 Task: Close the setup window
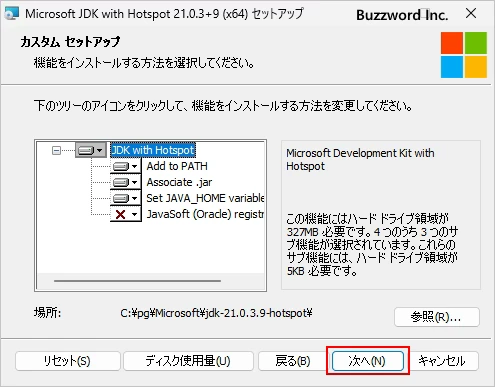point(471,14)
